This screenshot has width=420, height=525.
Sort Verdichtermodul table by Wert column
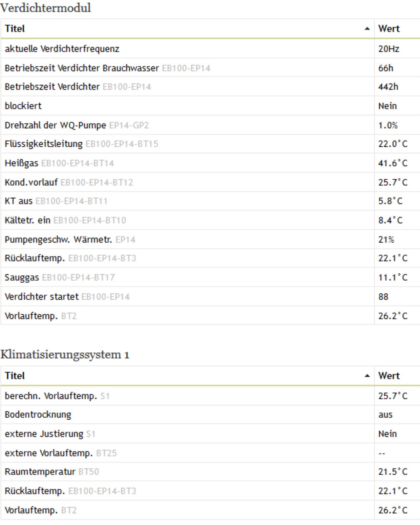pyautogui.click(x=397, y=29)
